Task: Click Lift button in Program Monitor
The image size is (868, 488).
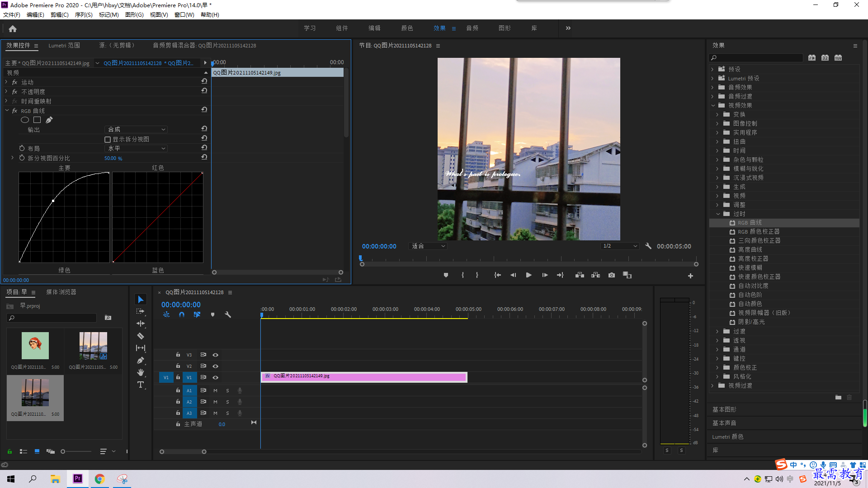Action: click(x=580, y=275)
